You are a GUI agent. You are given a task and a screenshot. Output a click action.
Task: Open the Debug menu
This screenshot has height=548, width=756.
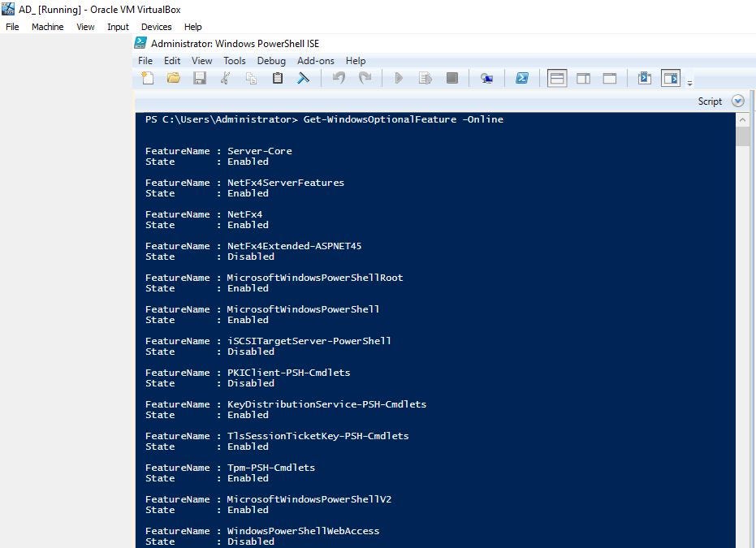[x=271, y=60]
